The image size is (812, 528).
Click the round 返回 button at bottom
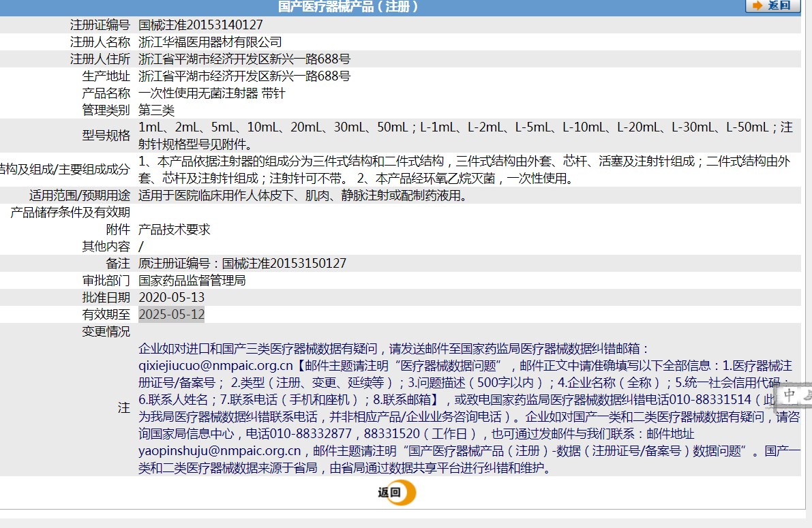click(397, 493)
